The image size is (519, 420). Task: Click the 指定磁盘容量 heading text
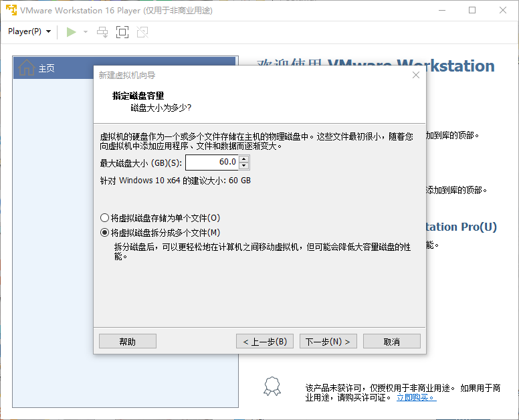pos(138,96)
